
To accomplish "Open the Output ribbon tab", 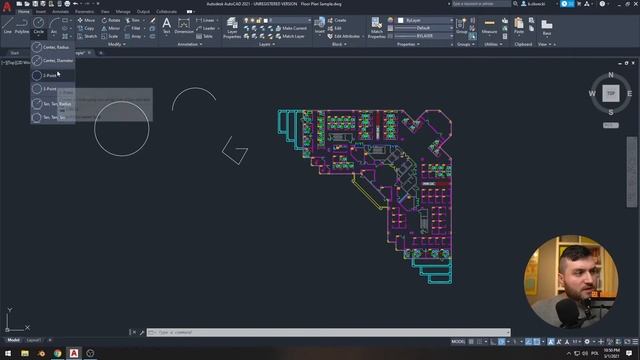I will pos(143,12).
